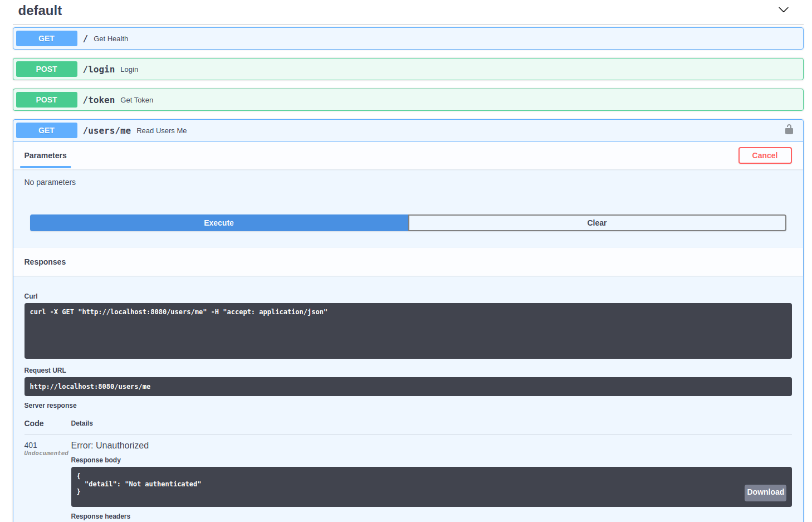Click the /users/me path text
The width and height of the screenshot is (812, 522).
pyautogui.click(x=107, y=130)
